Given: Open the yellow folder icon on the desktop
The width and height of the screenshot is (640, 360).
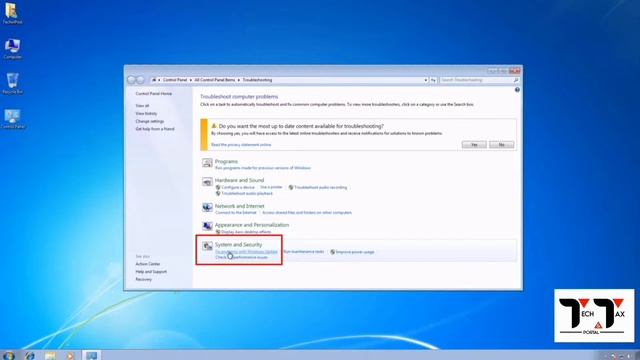Looking at the screenshot, I should [12, 13].
